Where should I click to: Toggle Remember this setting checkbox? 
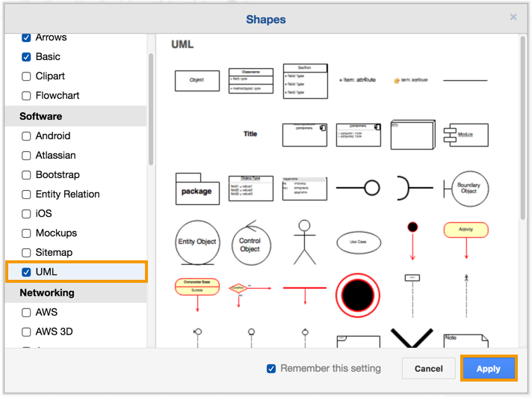click(271, 368)
